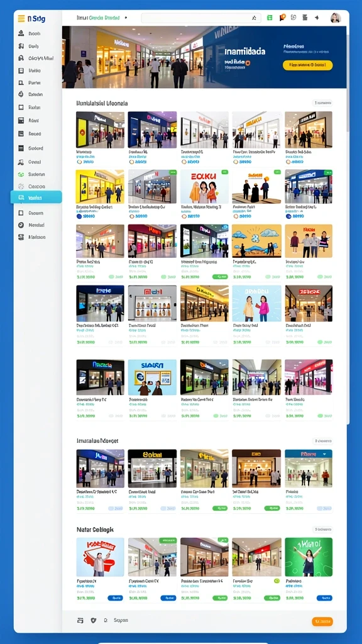362x644 pixels.
Task: Open the green thumbnail of a girl with raised arms
Action: pyautogui.click(x=309, y=557)
